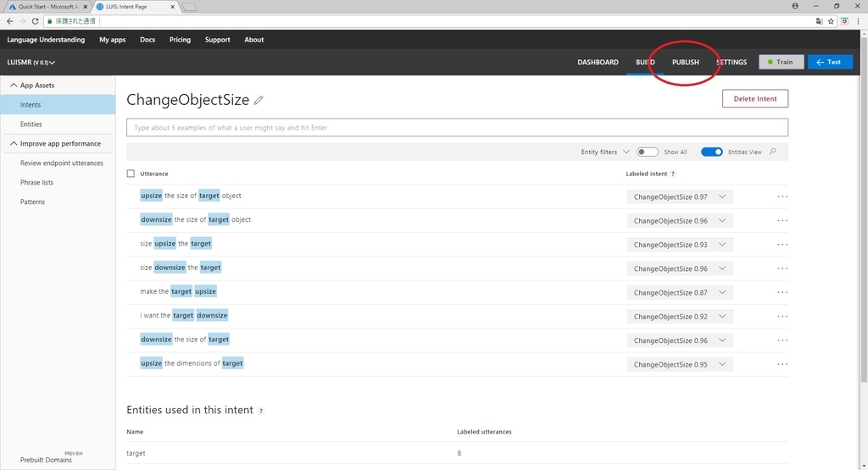Open Review endpoint utterances
The width and height of the screenshot is (868, 470).
coord(61,163)
